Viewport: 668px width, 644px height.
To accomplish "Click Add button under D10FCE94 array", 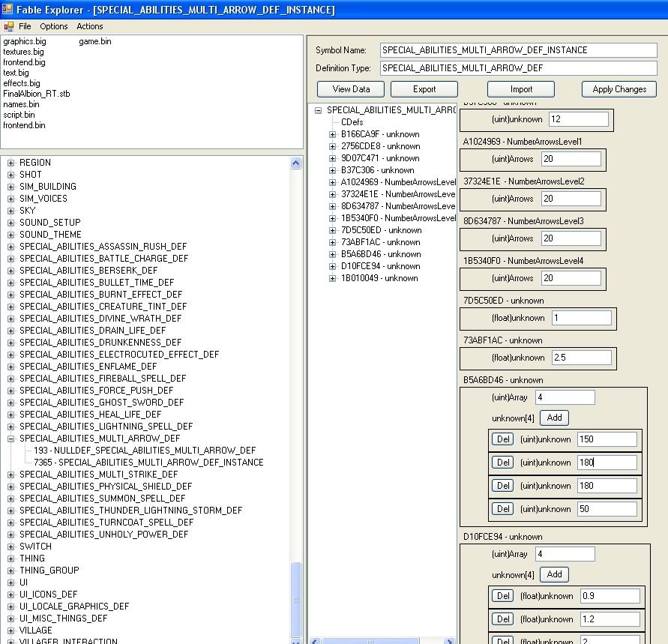I will tap(554, 574).
